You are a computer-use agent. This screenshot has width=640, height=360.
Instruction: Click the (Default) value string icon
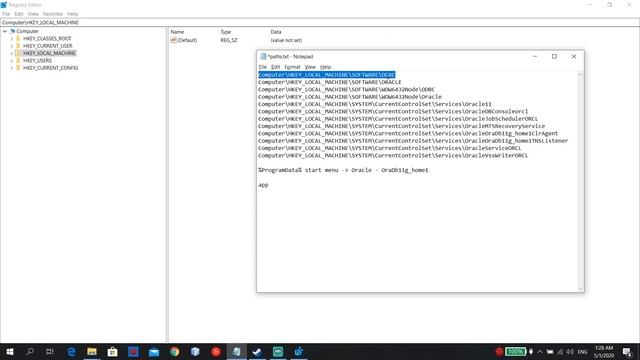click(x=173, y=40)
